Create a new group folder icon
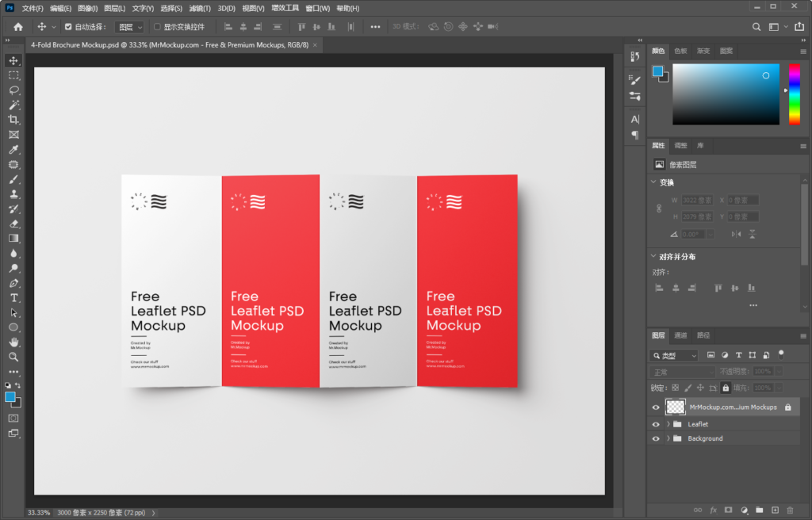The image size is (812, 520). pos(759,510)
